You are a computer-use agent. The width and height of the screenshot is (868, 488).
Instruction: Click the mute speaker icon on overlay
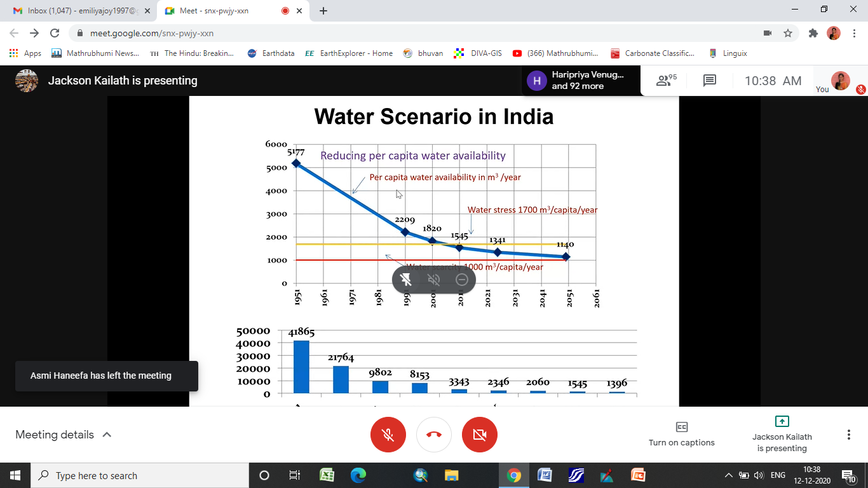pos(434,280)
